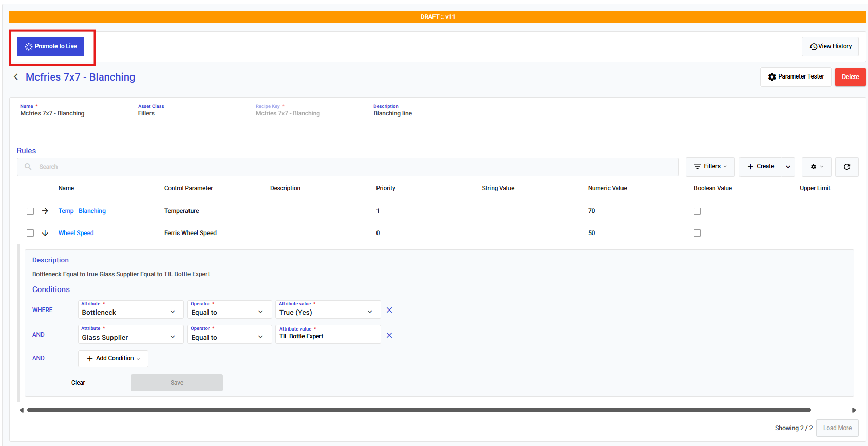
Task: Collapse the Wheel Speed rule row
Action: pos(45,233)
